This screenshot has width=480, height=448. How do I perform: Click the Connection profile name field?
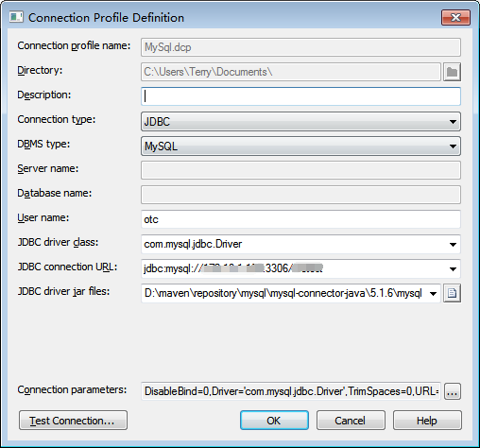(x=300, y=47)
